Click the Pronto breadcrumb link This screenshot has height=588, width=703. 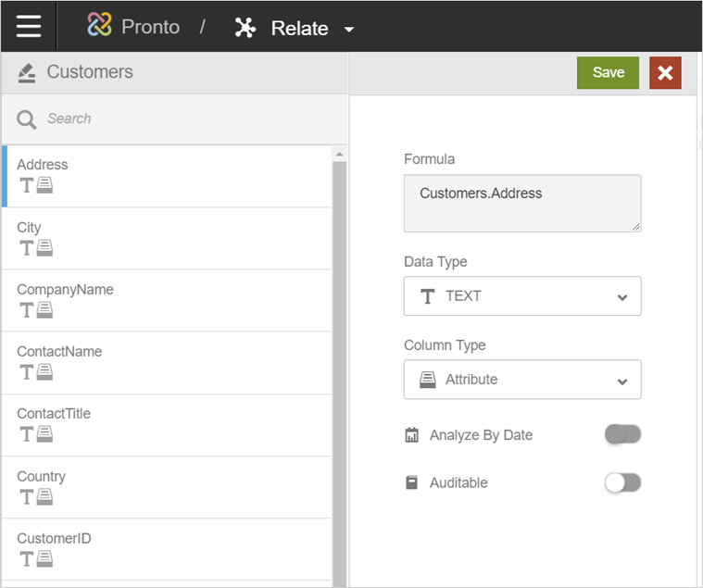click(x=150, y=27)
